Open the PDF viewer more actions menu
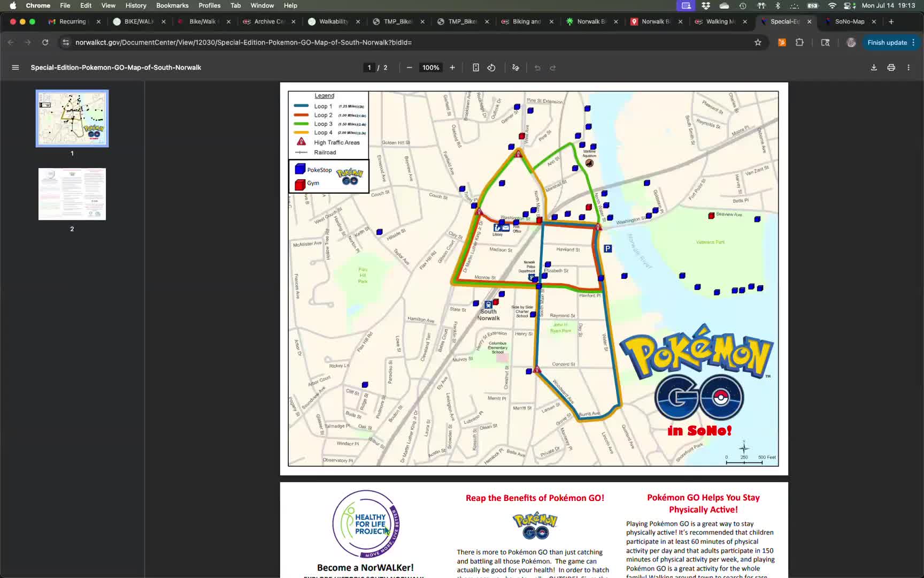924x578 pixels. pos(908,67)
